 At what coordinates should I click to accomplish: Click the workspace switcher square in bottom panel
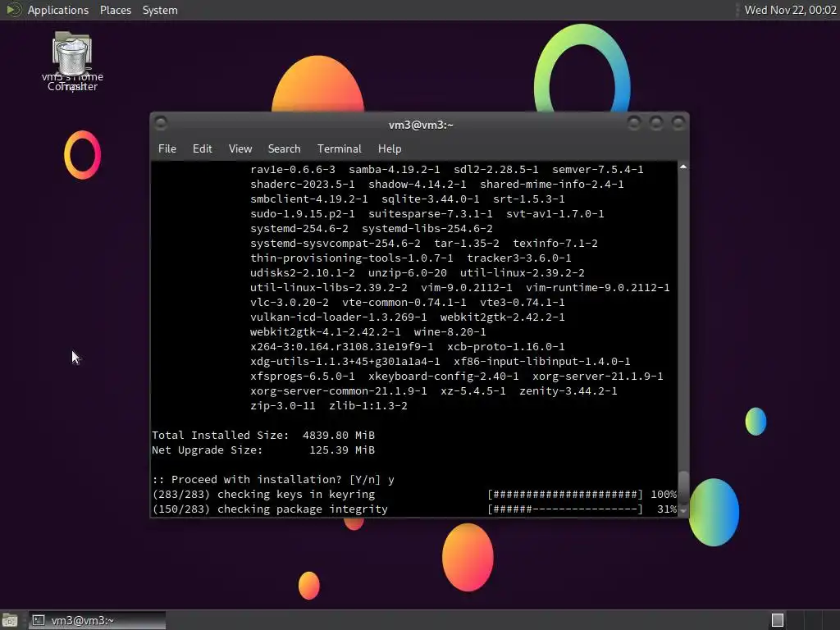tap(778, 620)
